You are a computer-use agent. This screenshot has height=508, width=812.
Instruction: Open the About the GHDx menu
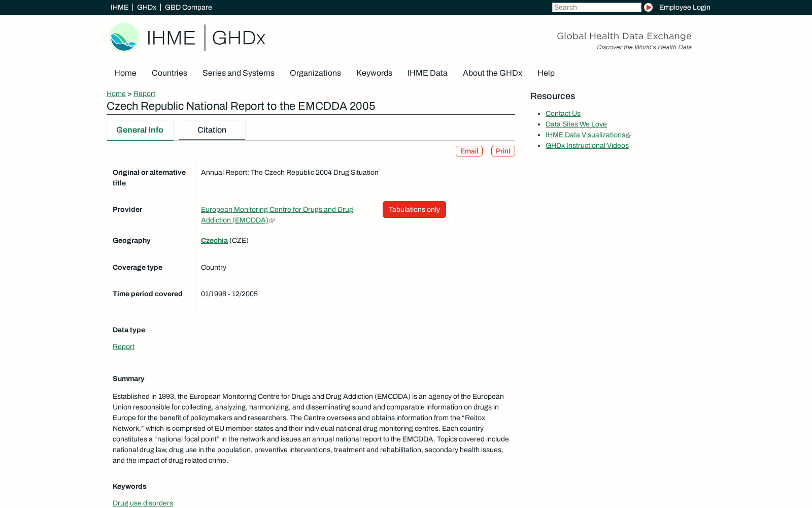coord(492,73)
